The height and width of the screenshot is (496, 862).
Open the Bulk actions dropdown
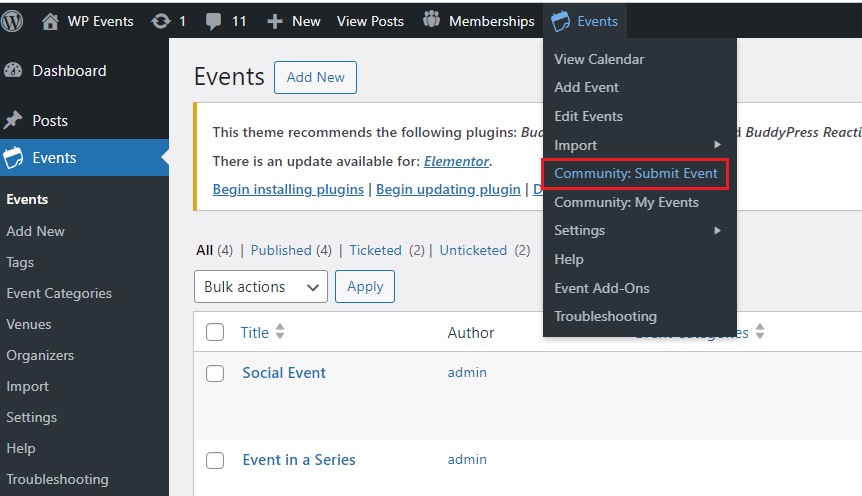[261, 286]
